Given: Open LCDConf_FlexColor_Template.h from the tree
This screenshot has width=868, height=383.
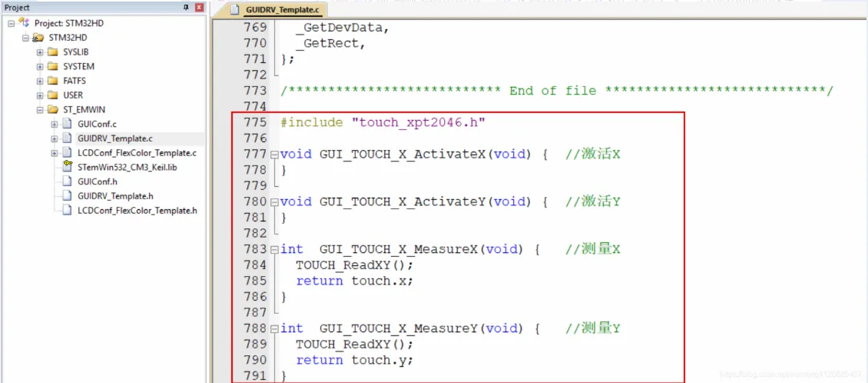Looking at the screenshot, I should (x=137, y=211).
